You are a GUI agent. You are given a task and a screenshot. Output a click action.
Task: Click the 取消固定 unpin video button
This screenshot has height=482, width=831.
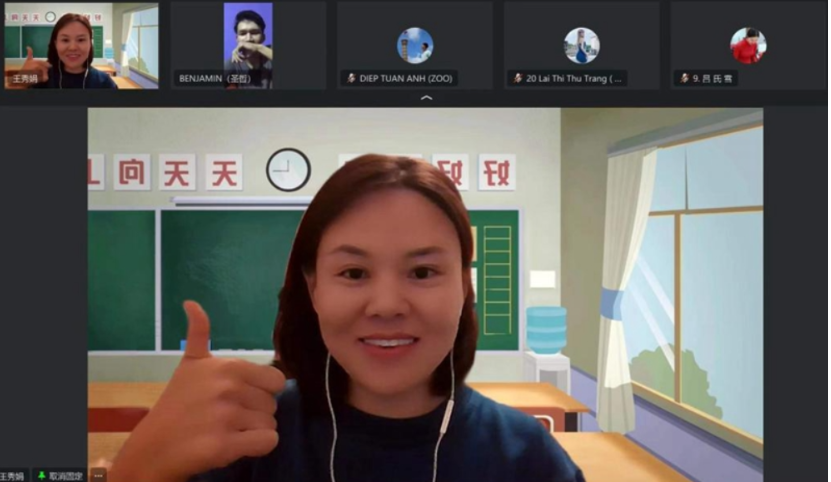[x=60, y=476]
